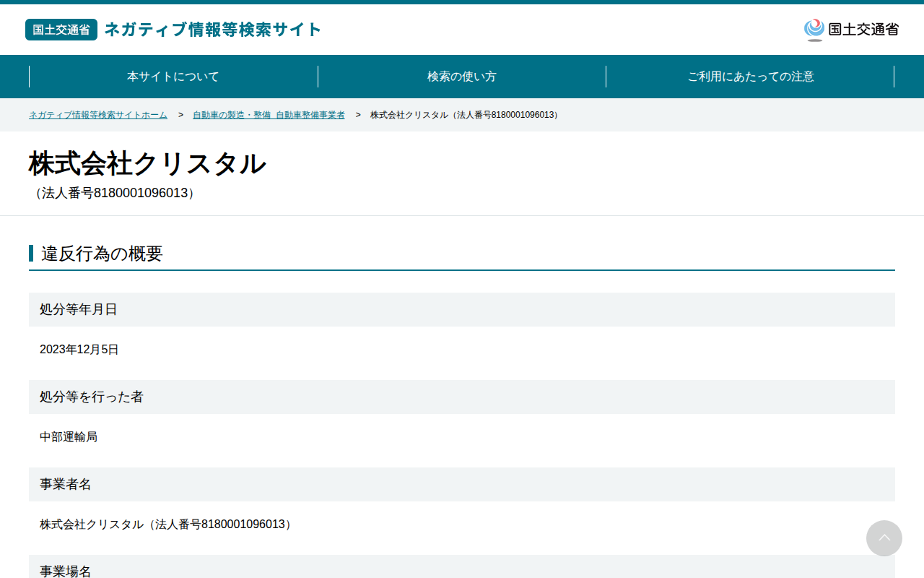Open the 検索の使い方 menu item

(462, 77)
